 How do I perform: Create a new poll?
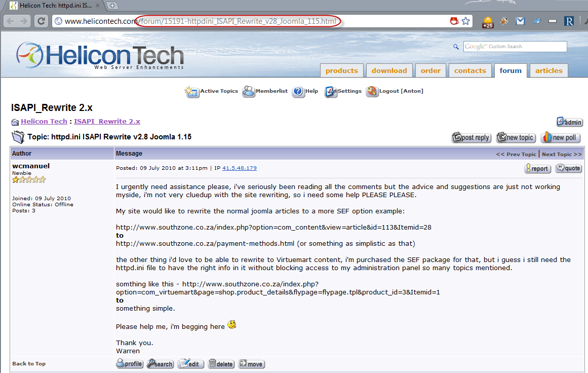[560, 138]
